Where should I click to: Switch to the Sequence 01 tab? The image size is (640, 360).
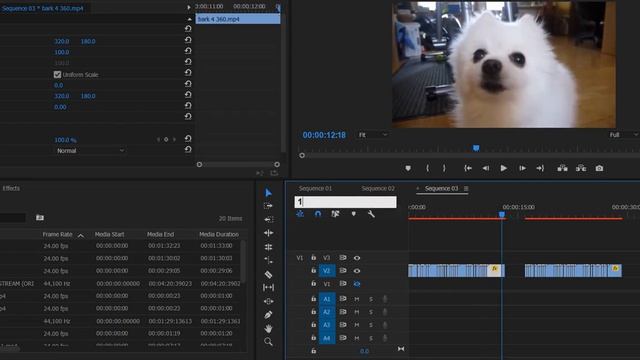315,188
